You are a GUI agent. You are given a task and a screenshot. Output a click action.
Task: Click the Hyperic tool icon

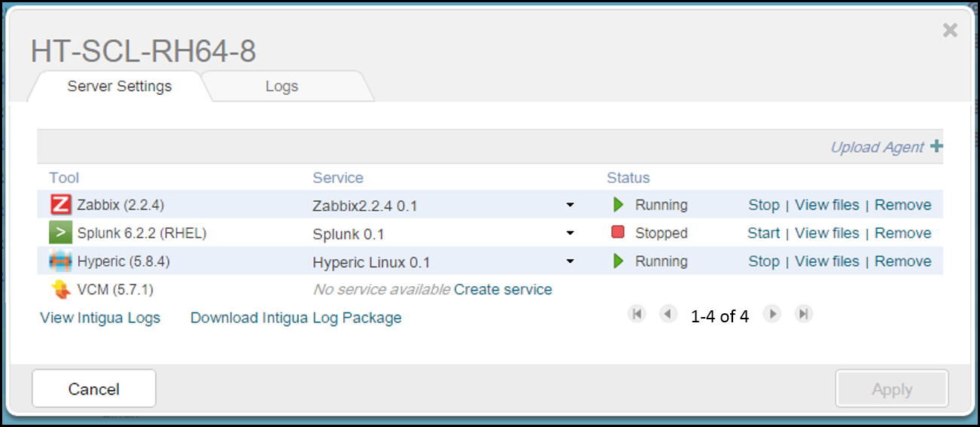[x=60, y=261]
